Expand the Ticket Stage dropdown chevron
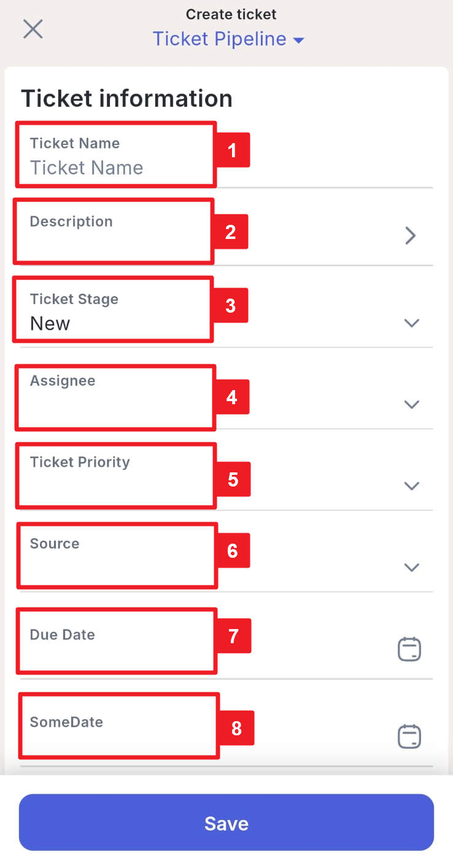The width and height of the screenshot is (453, 868). coord(411,323)
